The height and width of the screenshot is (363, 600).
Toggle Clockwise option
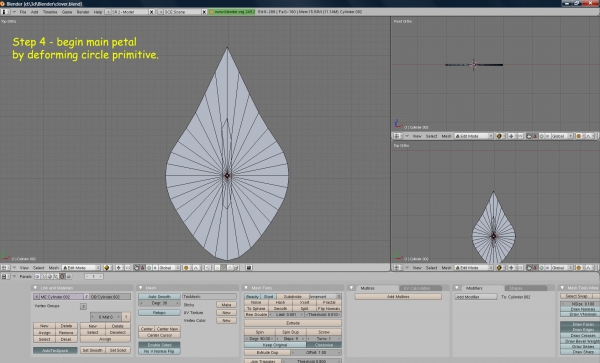tap(324, 345)
